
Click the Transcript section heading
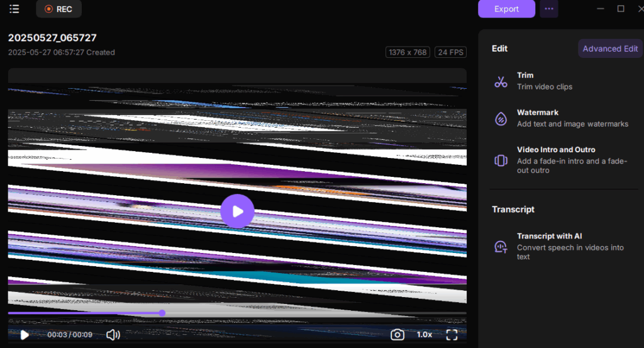coord(513,210)
